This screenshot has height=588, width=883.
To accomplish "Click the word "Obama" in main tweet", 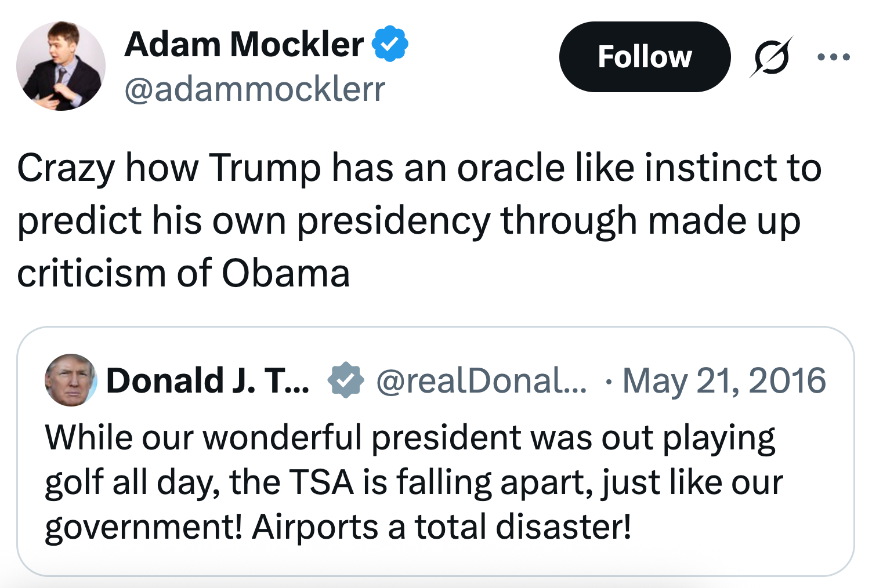I will point(285,273).
